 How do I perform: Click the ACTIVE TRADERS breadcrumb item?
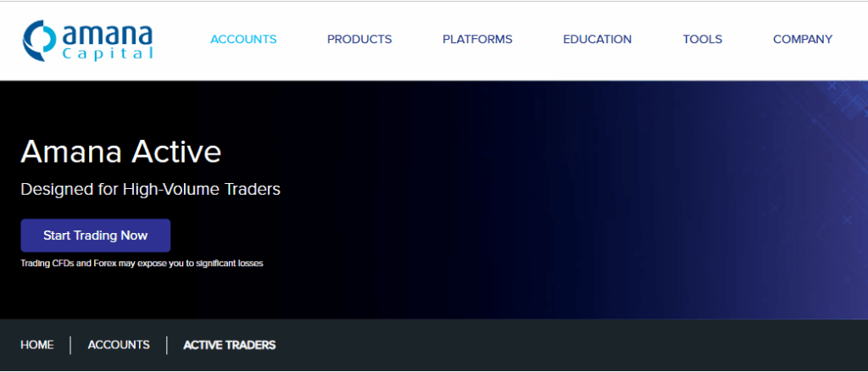229,345
